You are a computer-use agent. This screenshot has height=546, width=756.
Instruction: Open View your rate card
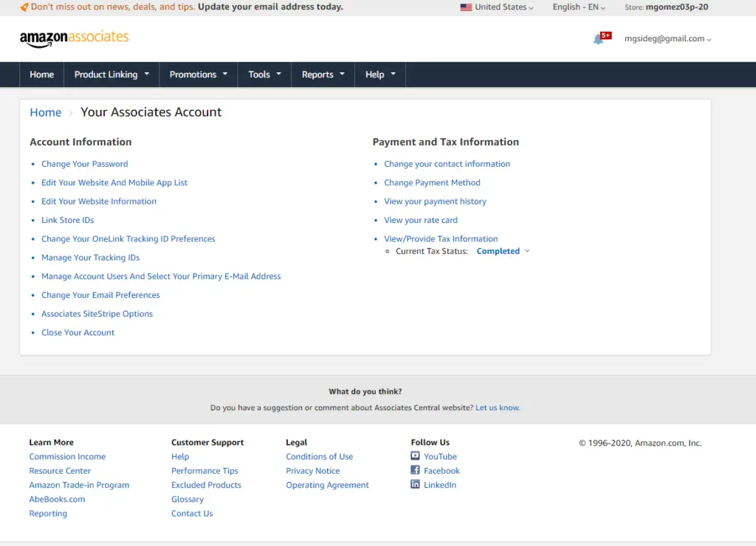point(421,220)
